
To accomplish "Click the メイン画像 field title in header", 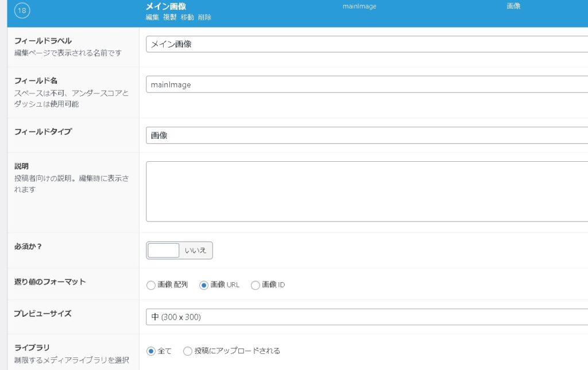I will click(166, 6).
